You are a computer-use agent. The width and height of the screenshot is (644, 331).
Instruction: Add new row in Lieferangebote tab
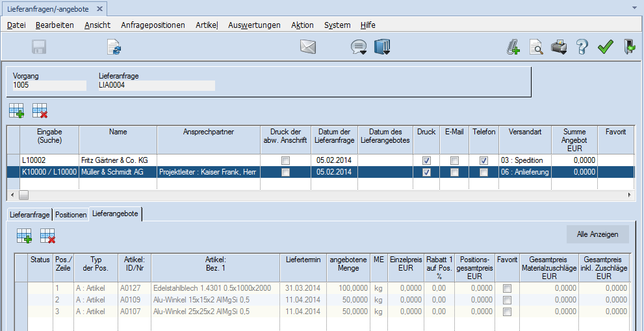(x=25, y=236)
